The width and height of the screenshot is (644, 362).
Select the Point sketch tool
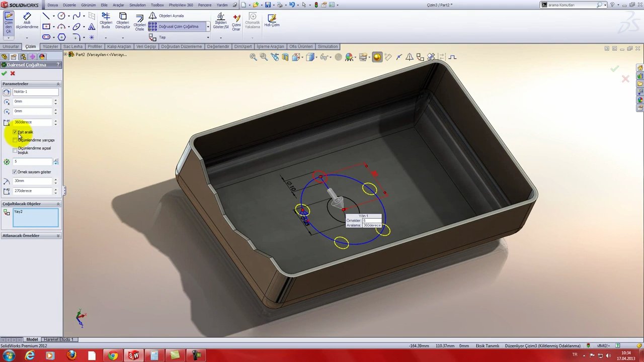pyautogui.click(x=92, y=37)
